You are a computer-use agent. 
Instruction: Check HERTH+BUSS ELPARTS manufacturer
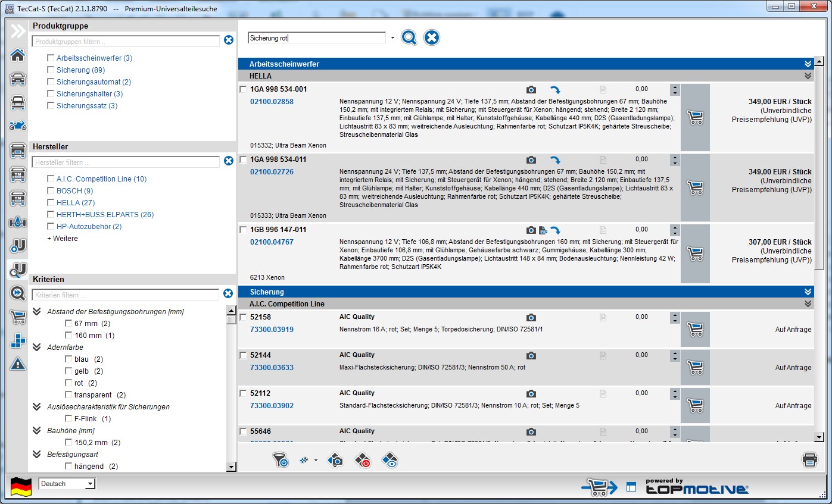pos(51,215)
